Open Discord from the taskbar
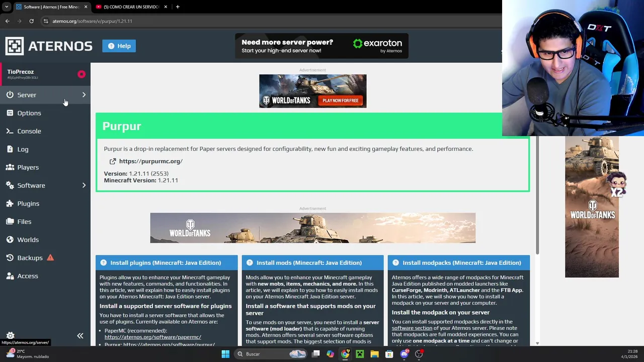 coord(404,354)
